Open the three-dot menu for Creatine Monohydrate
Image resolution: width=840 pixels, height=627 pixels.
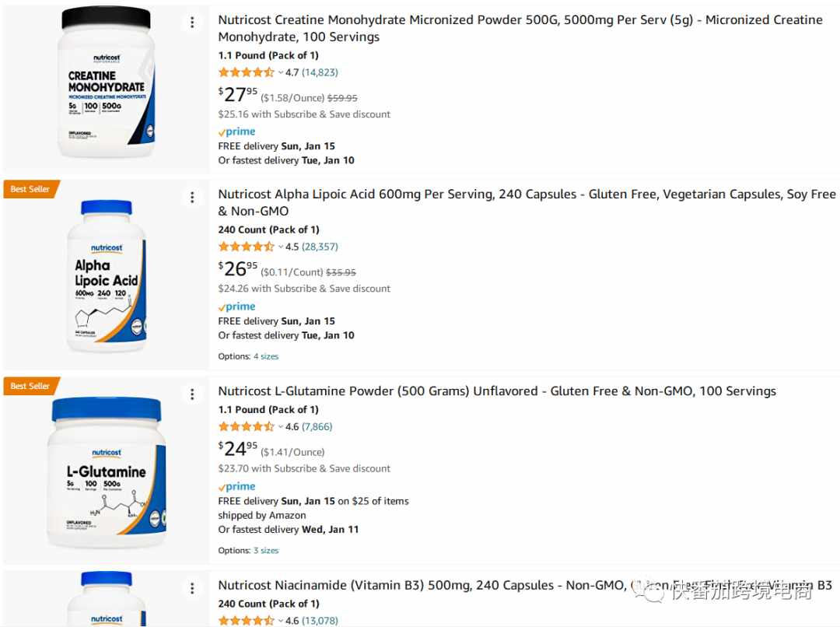point(192,23)
